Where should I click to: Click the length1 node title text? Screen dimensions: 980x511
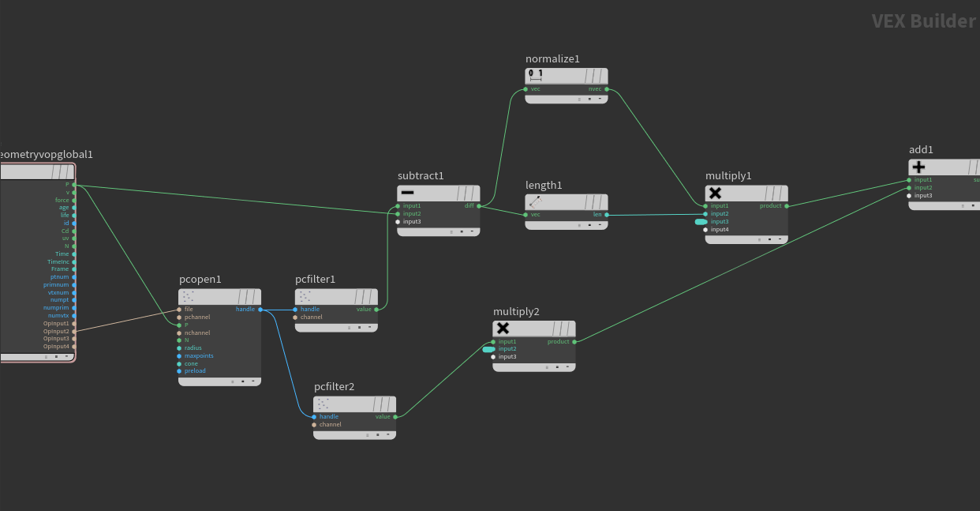click(544, 185)
